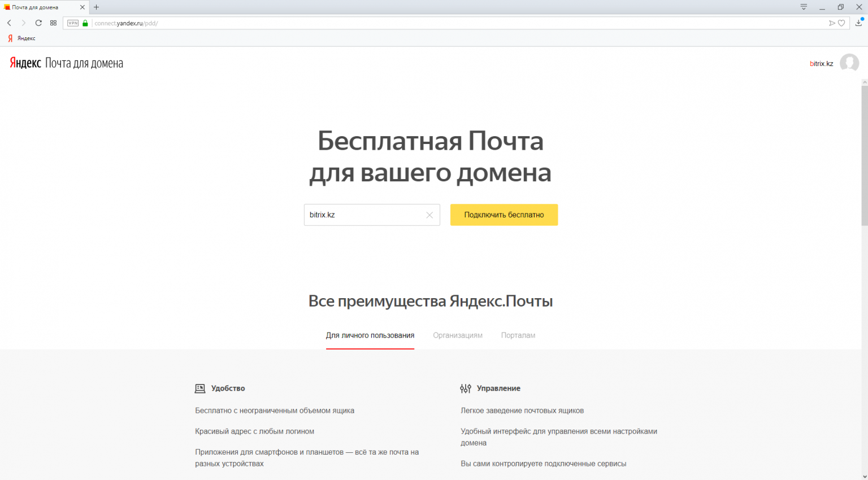Click 'Красивый адрес с любым логином' text

255,431
